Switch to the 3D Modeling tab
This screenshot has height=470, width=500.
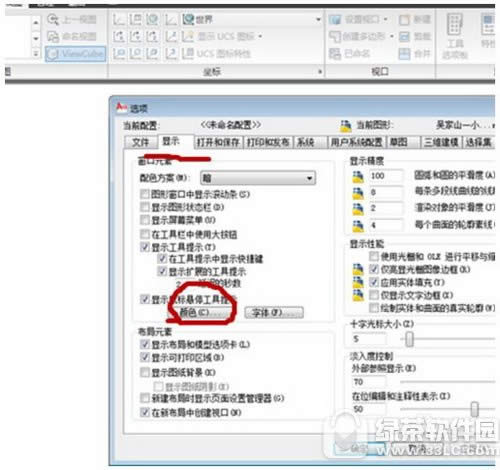click(441, 142)
